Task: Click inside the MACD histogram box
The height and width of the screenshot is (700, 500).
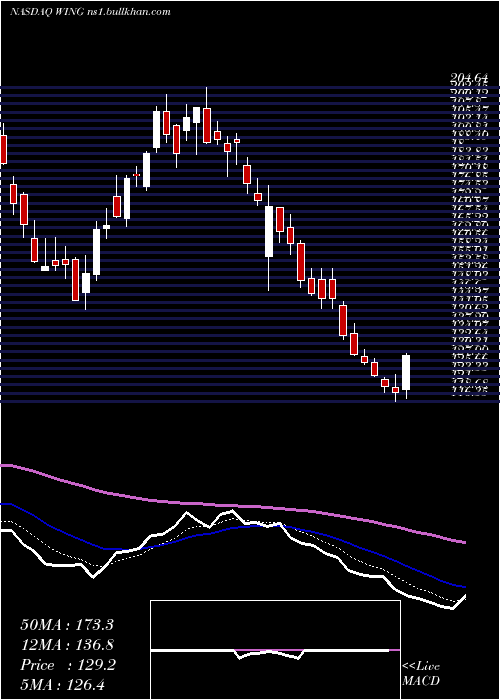Action: [275, 650]
